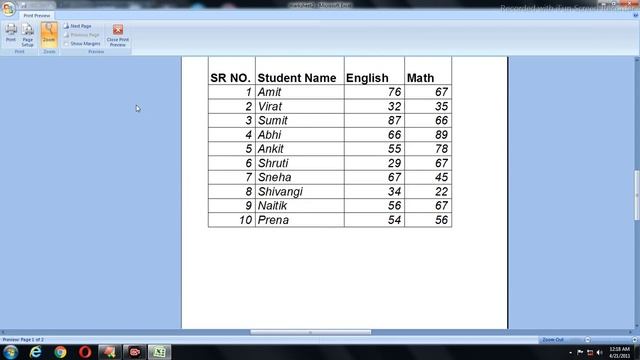Click Abhi's Math score 89

coord(441,135)
